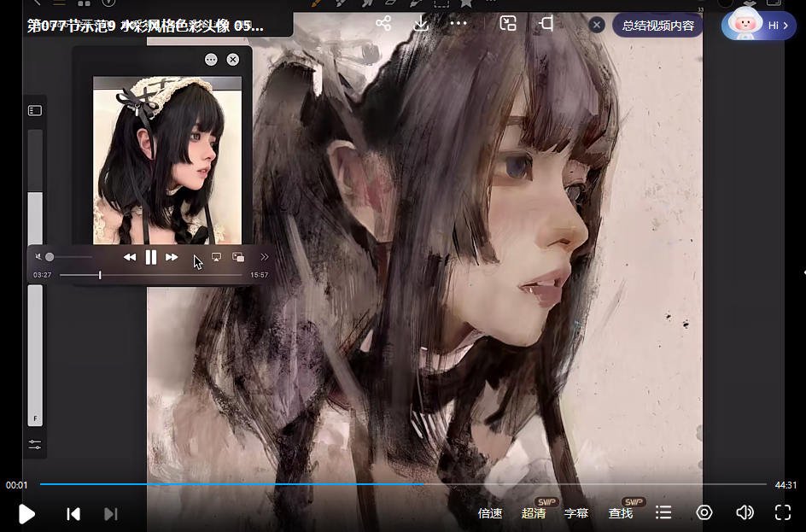Image resolution: width=806 pixels, height=532 pixels.
Task: Open the mini player's ellipsis menu
Action: point(209,59)
